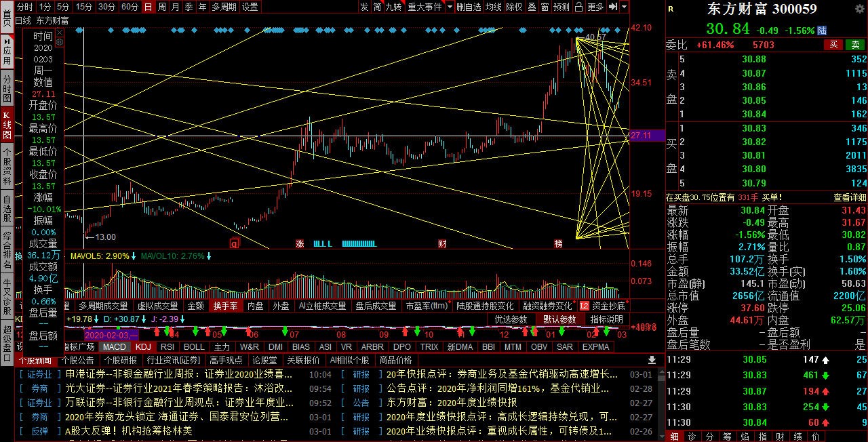Select the 周 weekly period

pyautogui.click(x=161, y=7)
